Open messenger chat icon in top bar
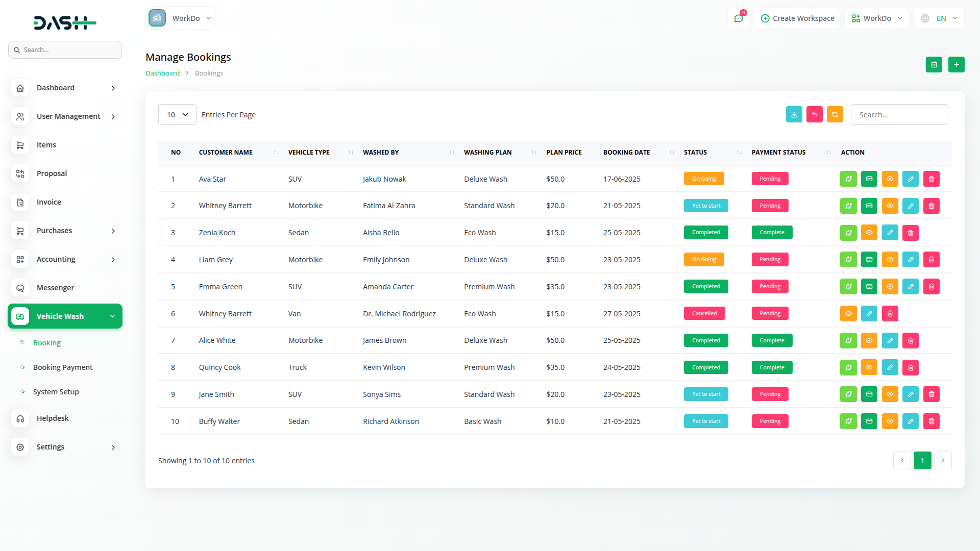This screenshot has height=551, width=980. point(738,18)
